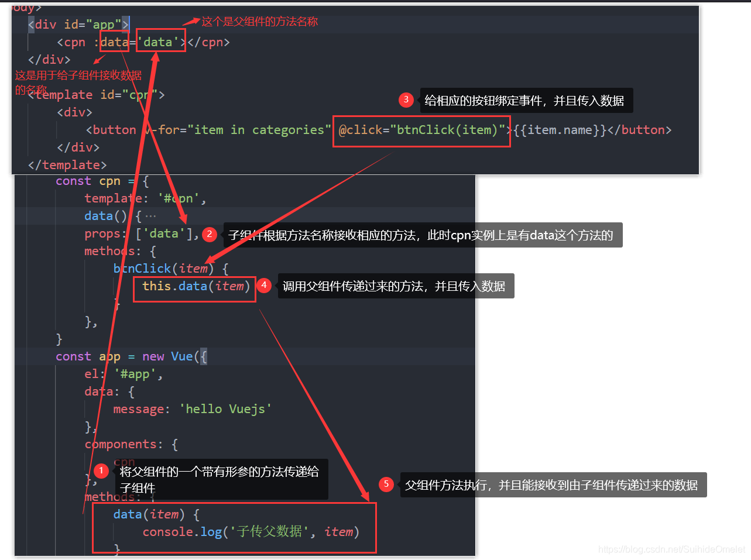Click the btnClick method definition name
This screenshot has height=560, width=751.
[x=142, y=269]
